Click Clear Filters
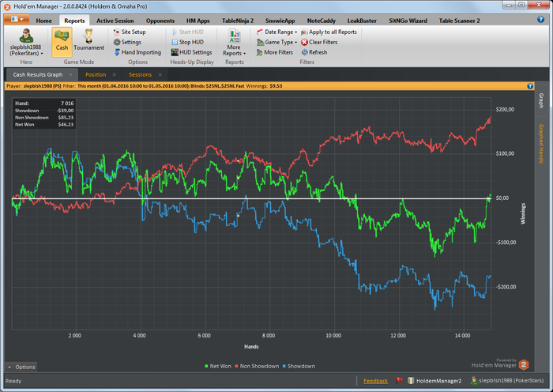The width and height of the screenshot is (553, 392). (x=319, y=42)
